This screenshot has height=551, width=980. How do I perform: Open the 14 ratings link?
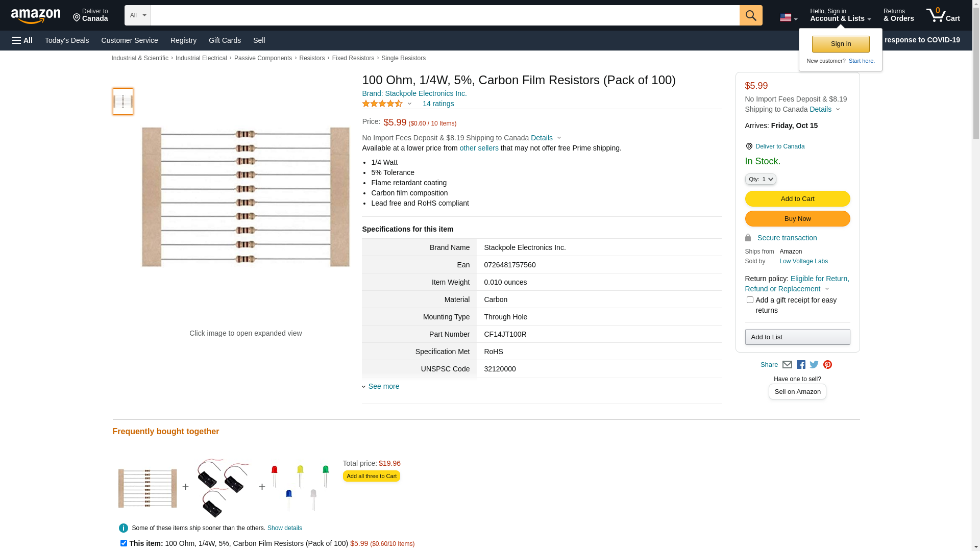(x=438, y=104)
